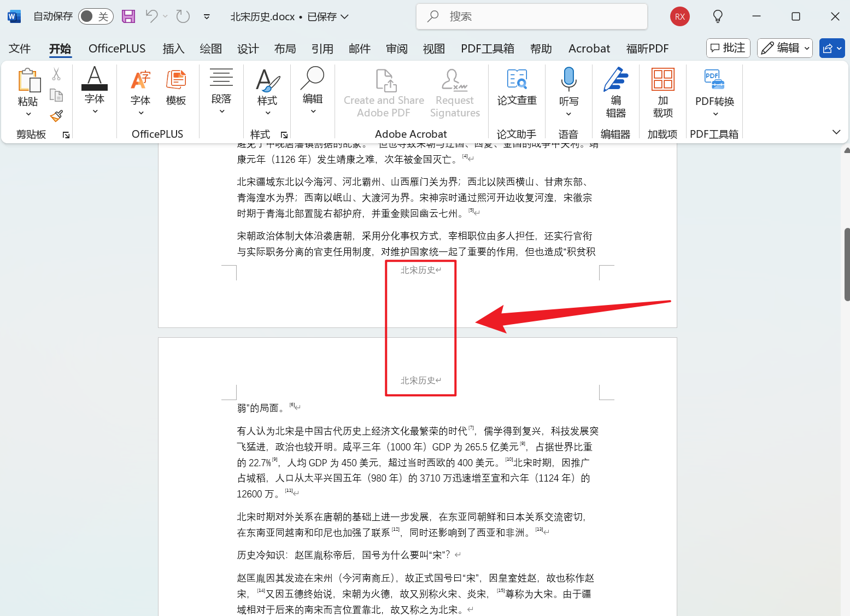
Task: Open the Acrobat ribbon tab
Action: pyautogui.click(x=589, y=48)
